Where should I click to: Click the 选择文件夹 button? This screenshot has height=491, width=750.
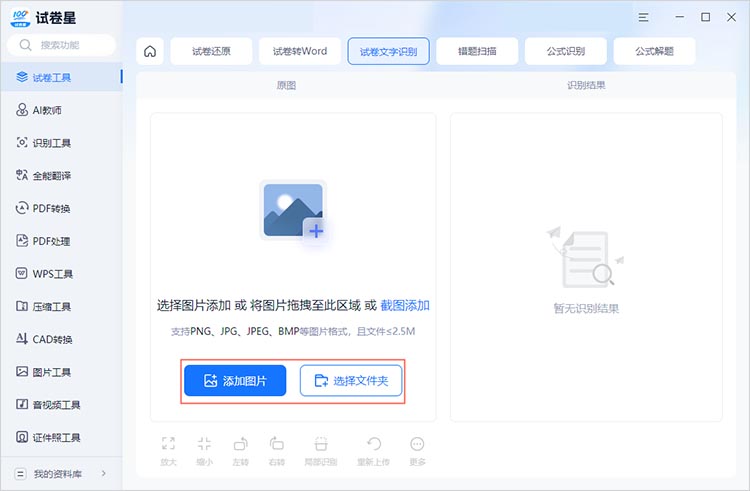point(351,381)
